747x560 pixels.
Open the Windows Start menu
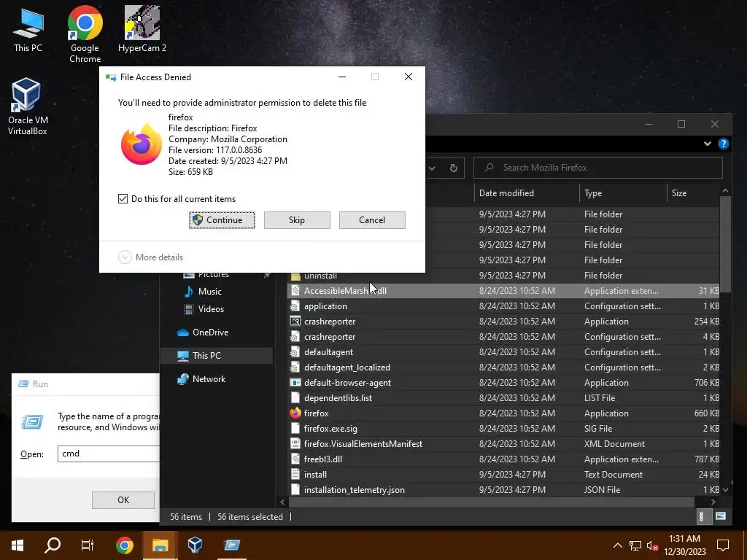(18, 545)
